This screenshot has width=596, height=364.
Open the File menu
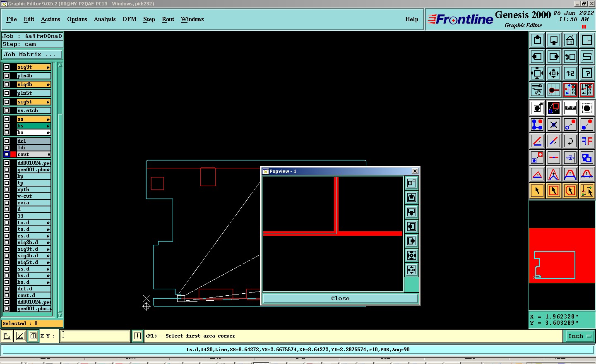(x=12, y=19)
